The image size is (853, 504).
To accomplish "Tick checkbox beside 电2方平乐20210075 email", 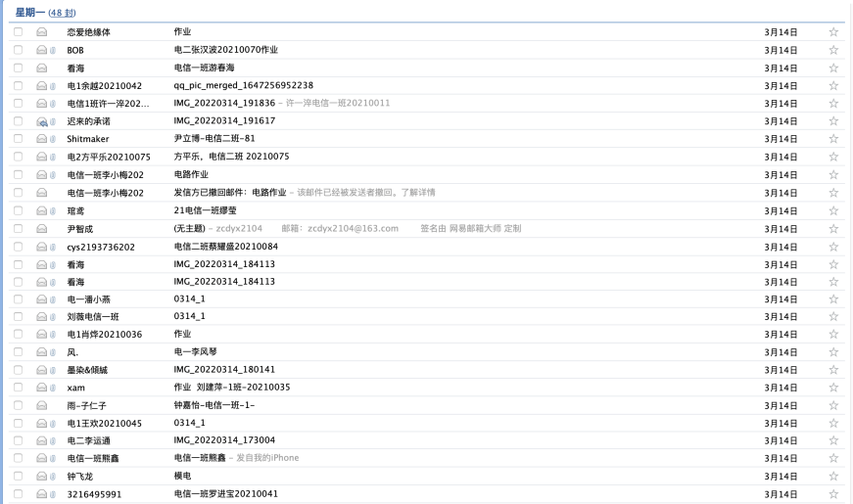I will click(x=19, y=157).
